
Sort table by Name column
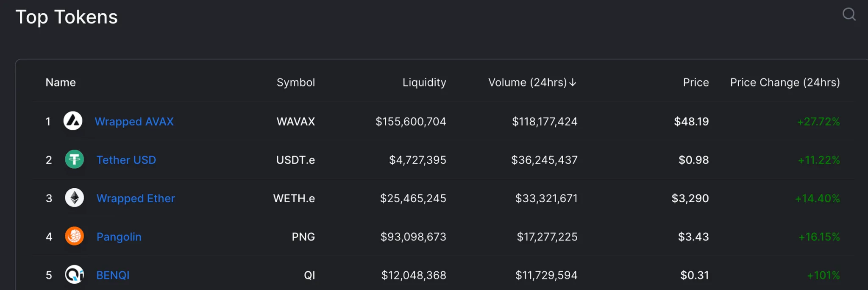61,83
